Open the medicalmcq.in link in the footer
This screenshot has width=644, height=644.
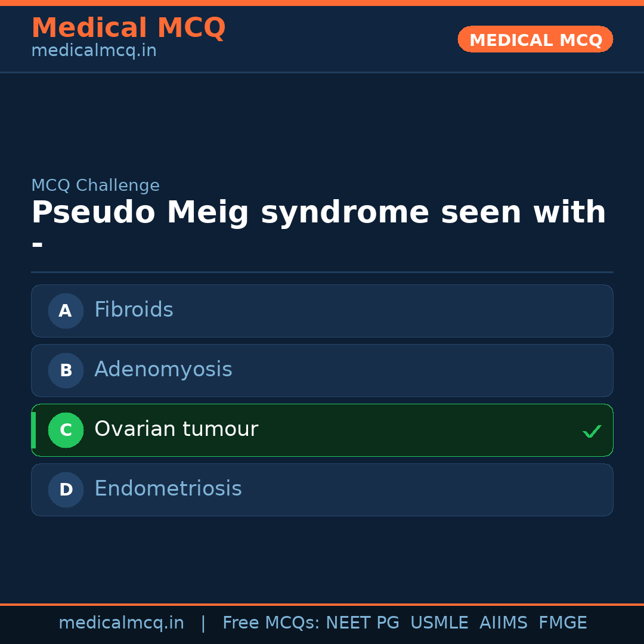pos(121,623)
